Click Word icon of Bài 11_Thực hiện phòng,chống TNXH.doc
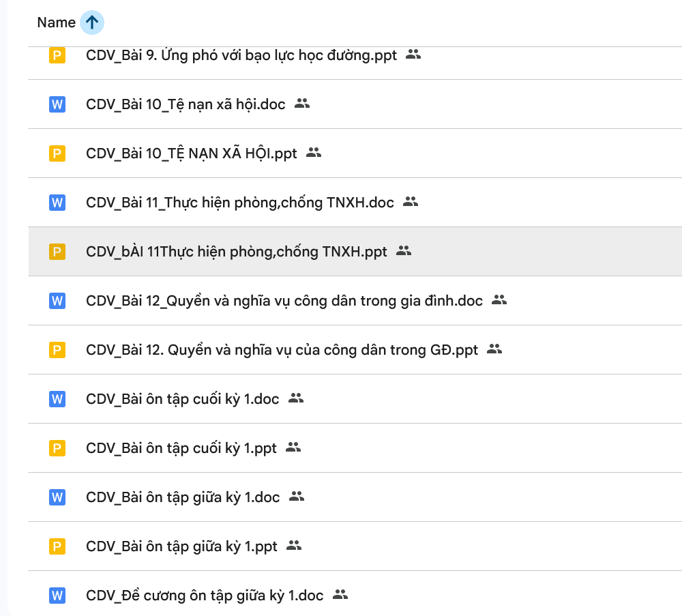The width and height of the screenshot is (682, 616). 57,203
